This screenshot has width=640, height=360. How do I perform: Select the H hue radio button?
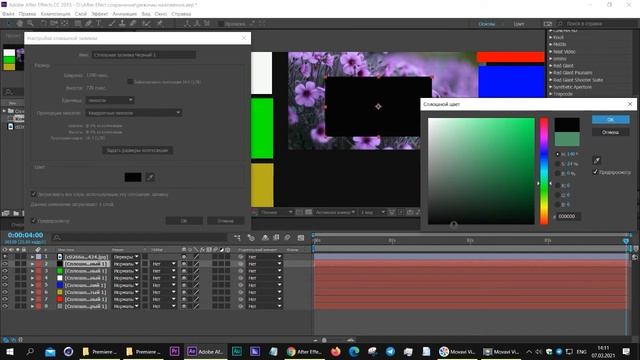(x=558, y=154)
